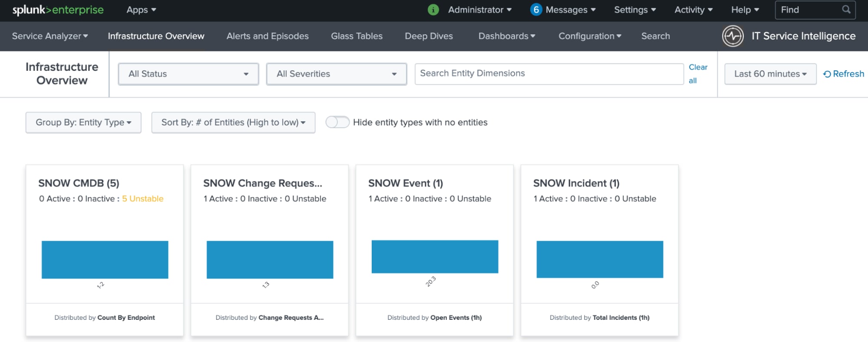Screen dimensions: 868x342
Task: Open the Help dropdown menu
Action: click(745, 10)
